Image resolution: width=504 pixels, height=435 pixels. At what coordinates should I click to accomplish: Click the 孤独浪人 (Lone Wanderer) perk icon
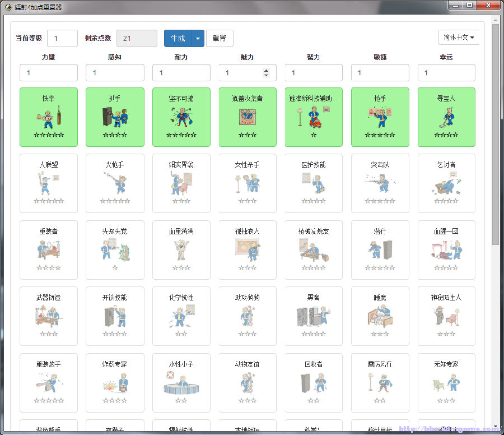(247, 250)
